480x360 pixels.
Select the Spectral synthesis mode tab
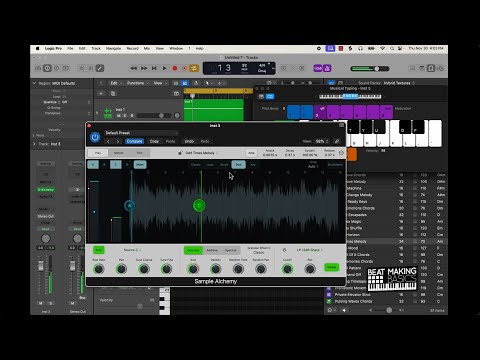click(231, 250)
